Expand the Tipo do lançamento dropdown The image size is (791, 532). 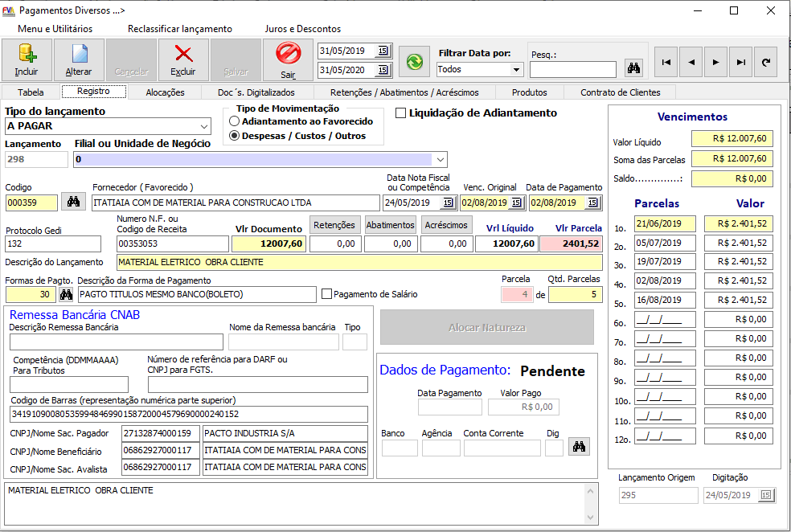[x=203, y=126]
